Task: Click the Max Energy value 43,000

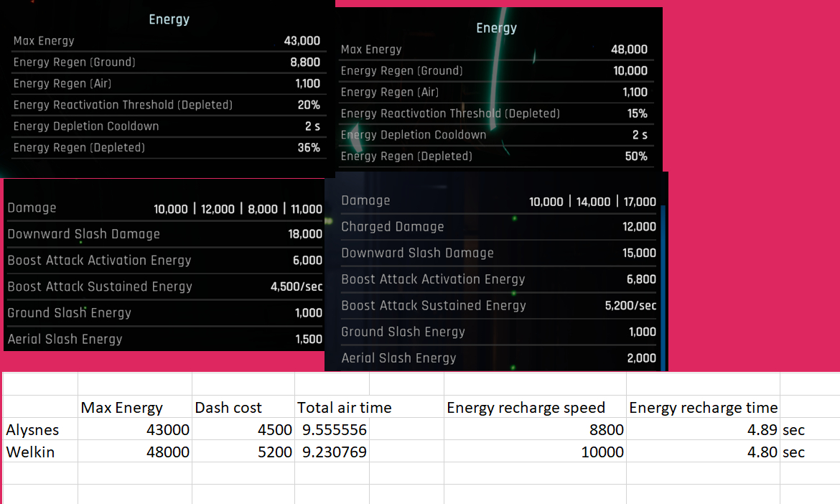Action: [302, 41]
